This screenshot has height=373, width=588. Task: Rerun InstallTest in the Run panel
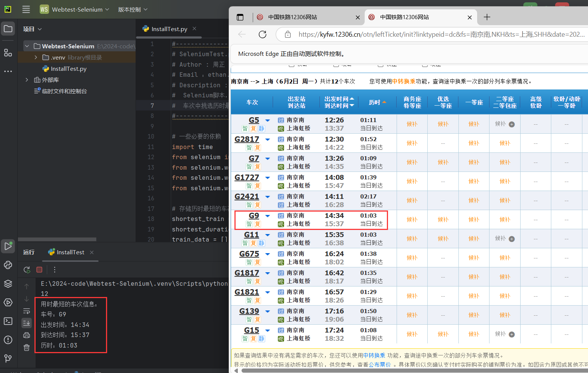27,270
